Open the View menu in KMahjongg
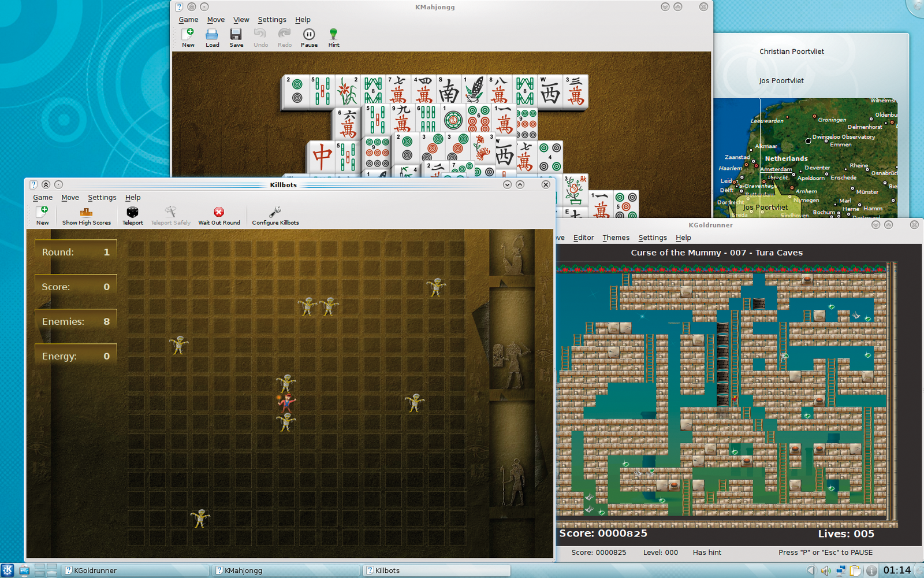Image resolution: width=924 pixels, height=578 pixels. point(241,20)
